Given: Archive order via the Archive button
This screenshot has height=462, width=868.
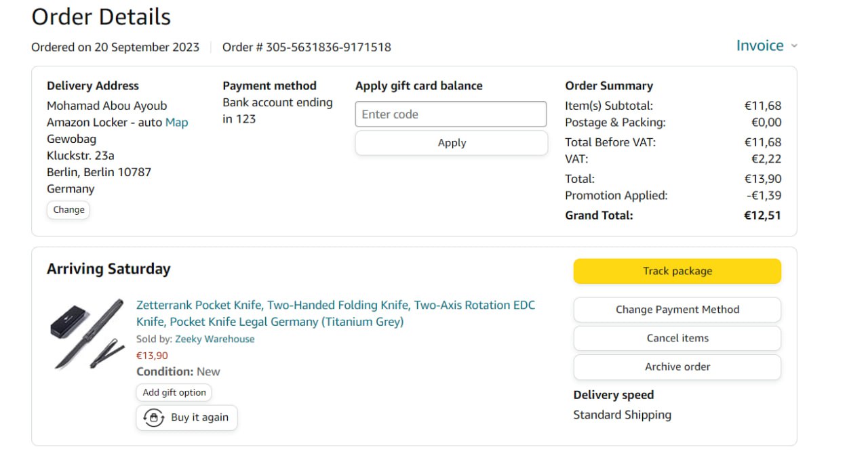Looking at the screenshot, I should pyautogui.click(x=677, y=366).
